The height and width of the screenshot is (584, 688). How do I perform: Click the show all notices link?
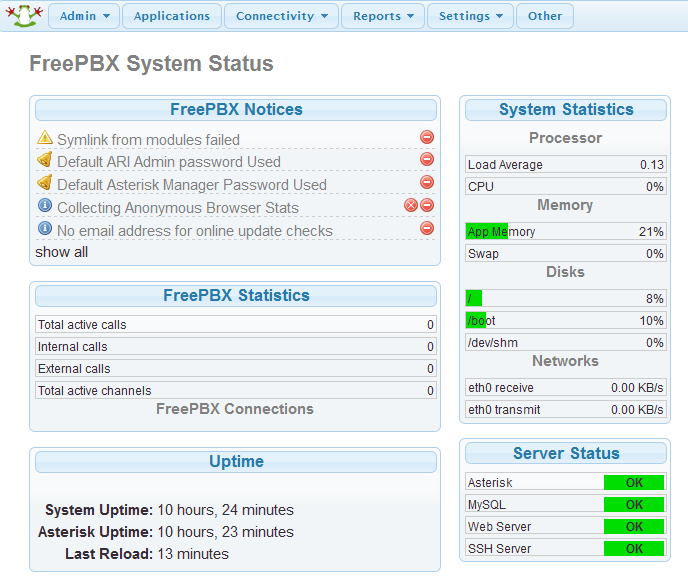[x=61, y=252]
